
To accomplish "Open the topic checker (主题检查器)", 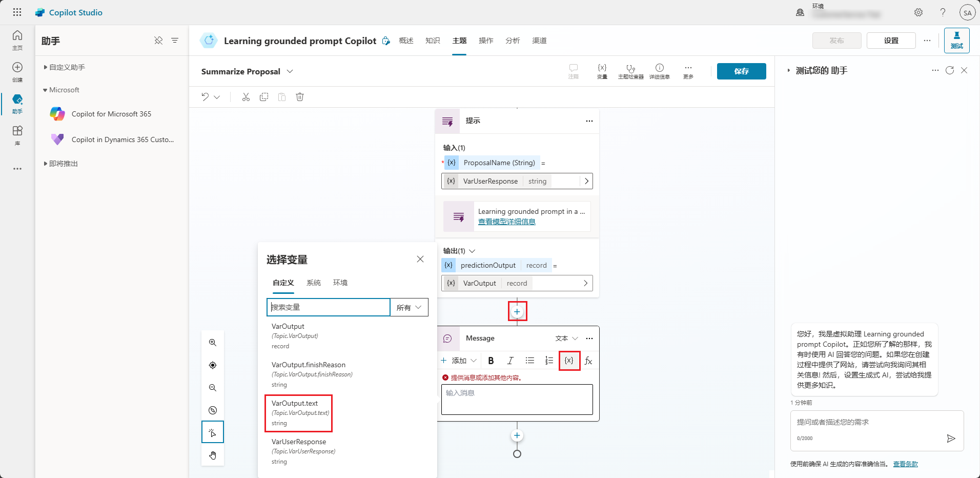I will tap(630, 71).
